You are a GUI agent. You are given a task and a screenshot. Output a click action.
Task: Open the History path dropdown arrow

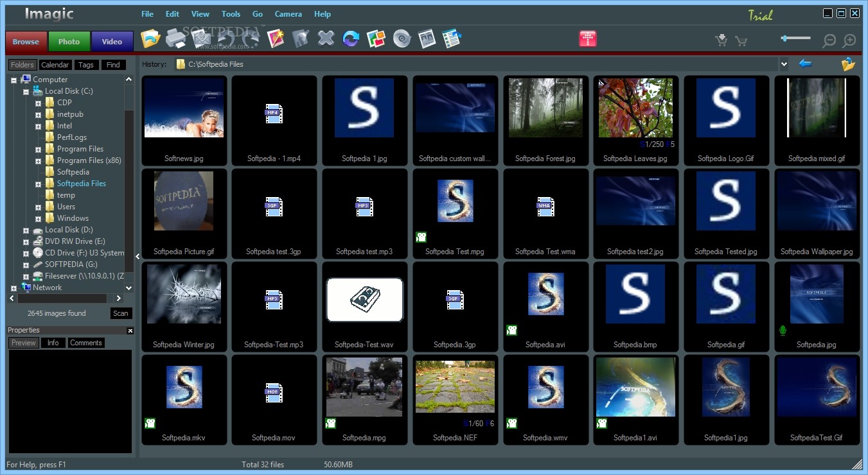783,64
